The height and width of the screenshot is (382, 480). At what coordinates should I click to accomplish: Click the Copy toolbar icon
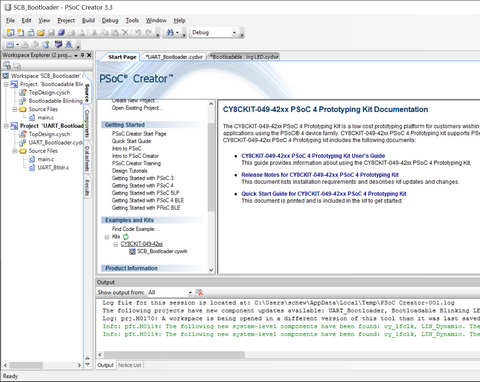[x=105, y=33]
